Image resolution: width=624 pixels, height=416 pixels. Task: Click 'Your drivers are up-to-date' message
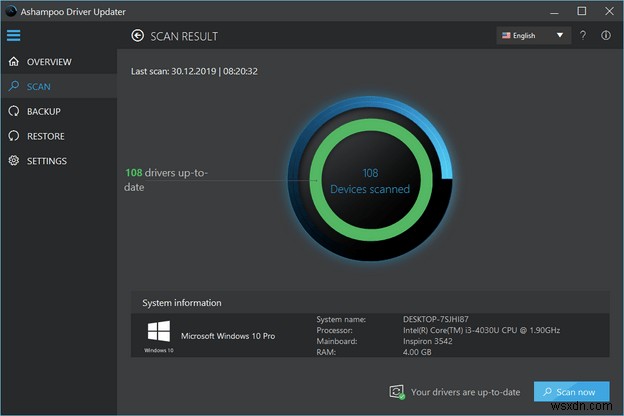465,392
